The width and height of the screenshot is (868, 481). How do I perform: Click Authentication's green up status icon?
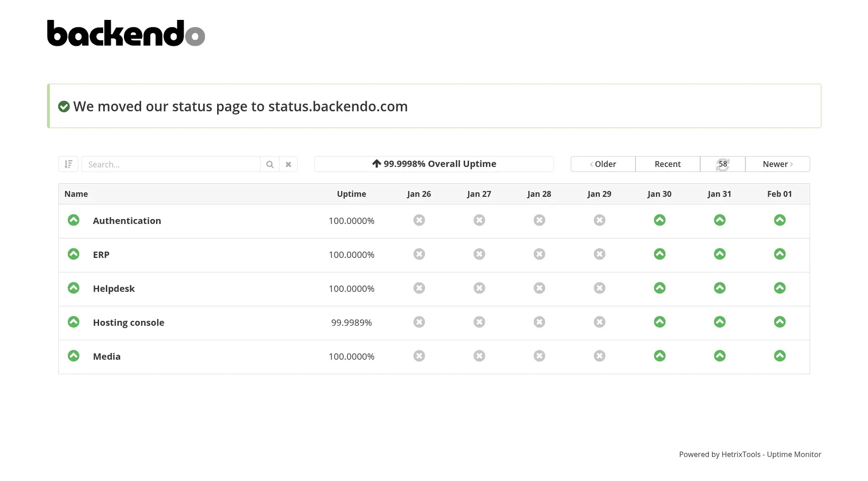pos(73,220)
